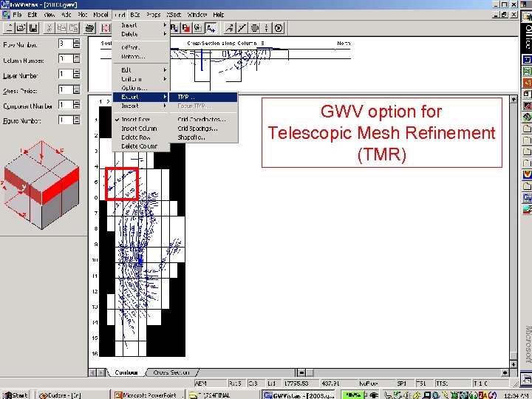Image resolution: width=532 pixels, height=399 pixels.
Task: Click the Paste toolbar icon
Action: click(x=74, y=28)
